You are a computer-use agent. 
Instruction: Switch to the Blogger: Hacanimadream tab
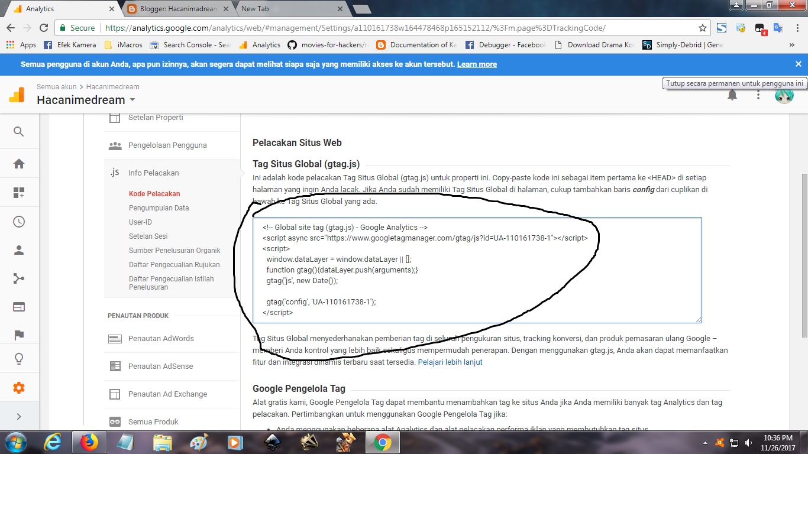click(x=178, y=9)
